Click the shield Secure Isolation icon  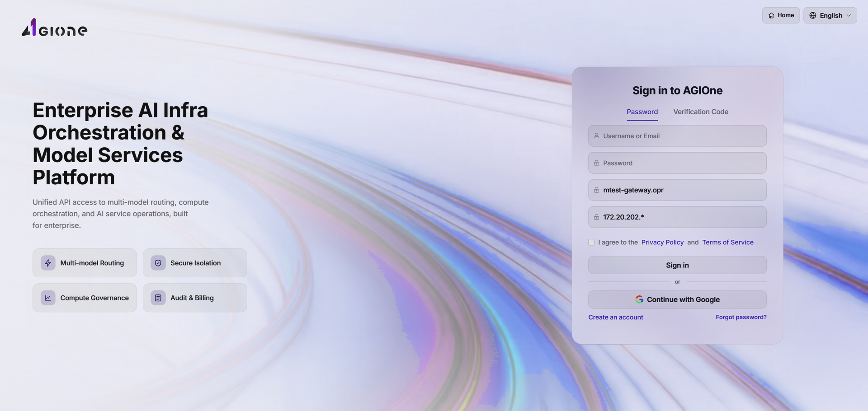click(158, 263)
